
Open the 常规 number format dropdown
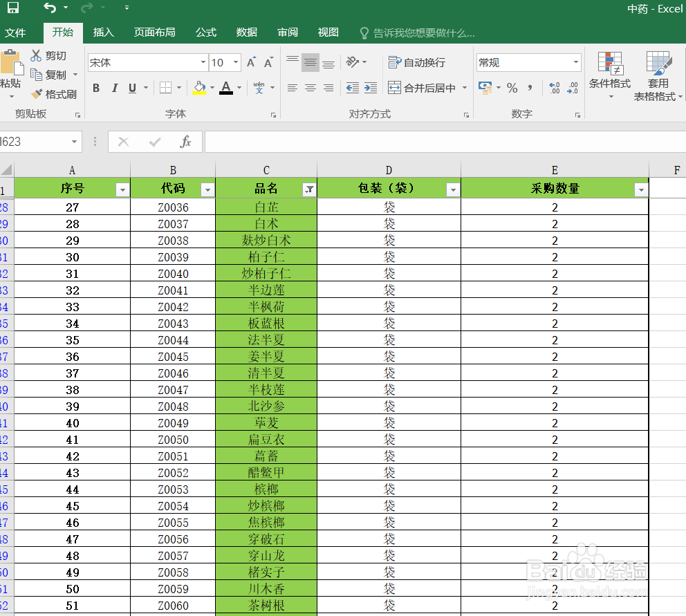point(576,62)
